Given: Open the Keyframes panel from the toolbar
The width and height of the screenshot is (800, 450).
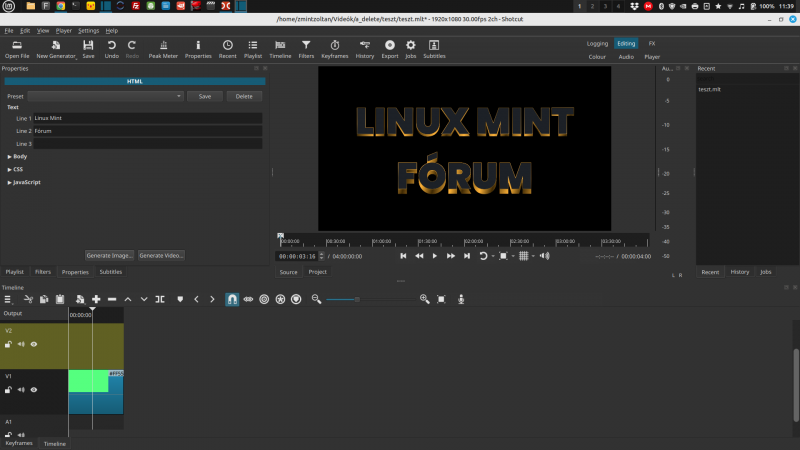Looking at the screenshot, I should point(335,49).
